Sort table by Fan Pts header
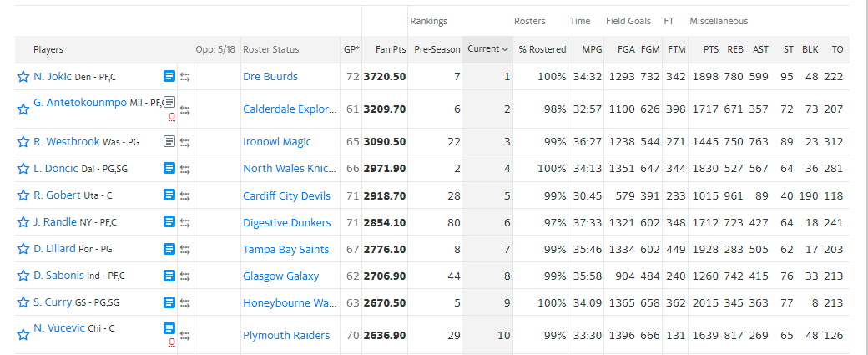Viewport: 868px width, 355px height. click(x=391, y=49)
